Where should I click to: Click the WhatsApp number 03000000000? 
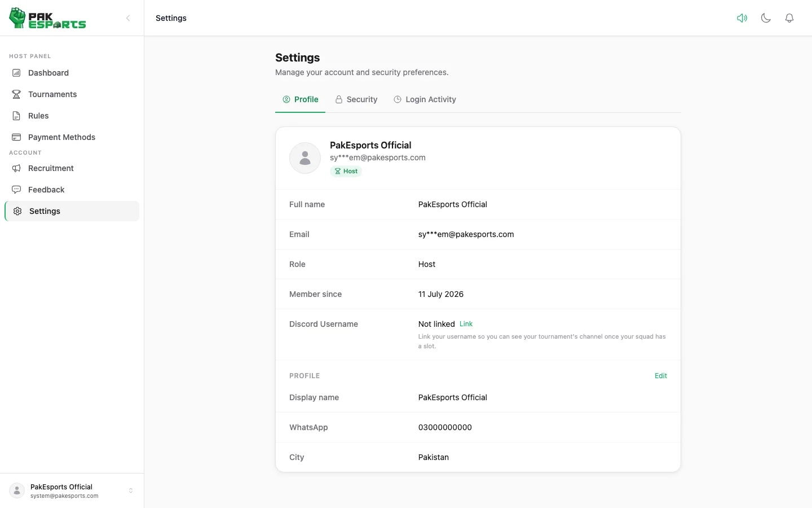click(445, 427)
